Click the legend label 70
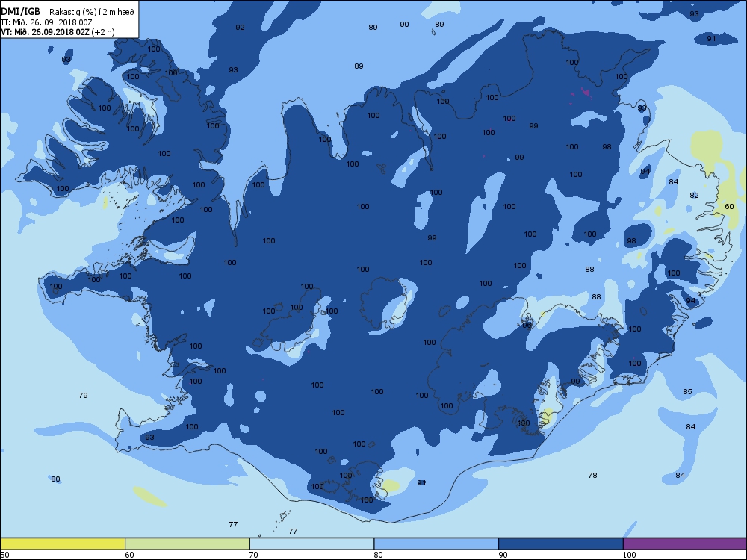The image size is (747, 560). click(254, 555)
